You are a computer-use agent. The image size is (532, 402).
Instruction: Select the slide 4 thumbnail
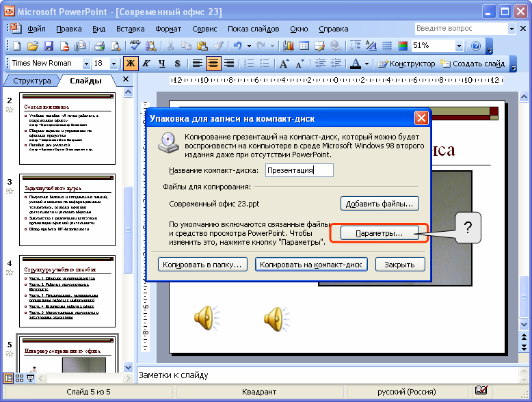coord(67,291)
